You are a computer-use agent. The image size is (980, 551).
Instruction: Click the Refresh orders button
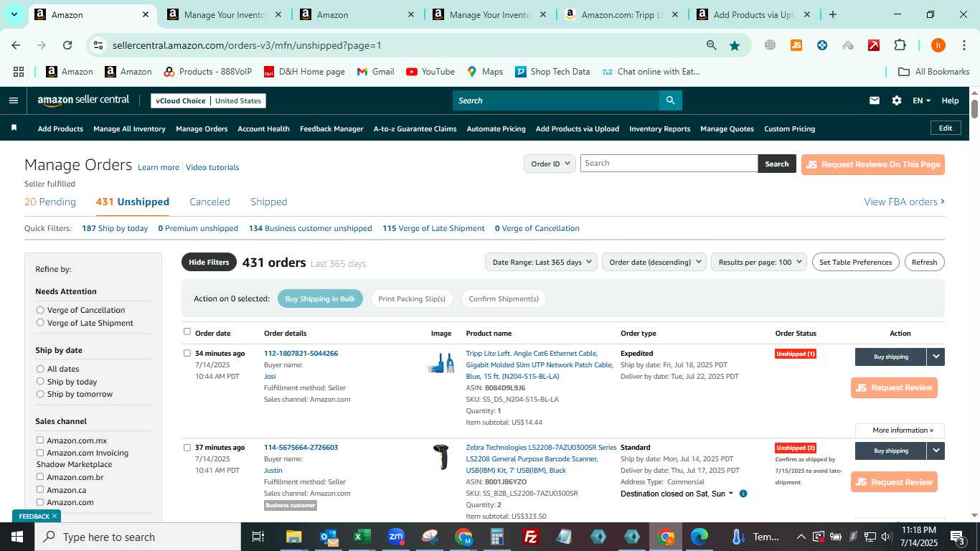(924, 262)
